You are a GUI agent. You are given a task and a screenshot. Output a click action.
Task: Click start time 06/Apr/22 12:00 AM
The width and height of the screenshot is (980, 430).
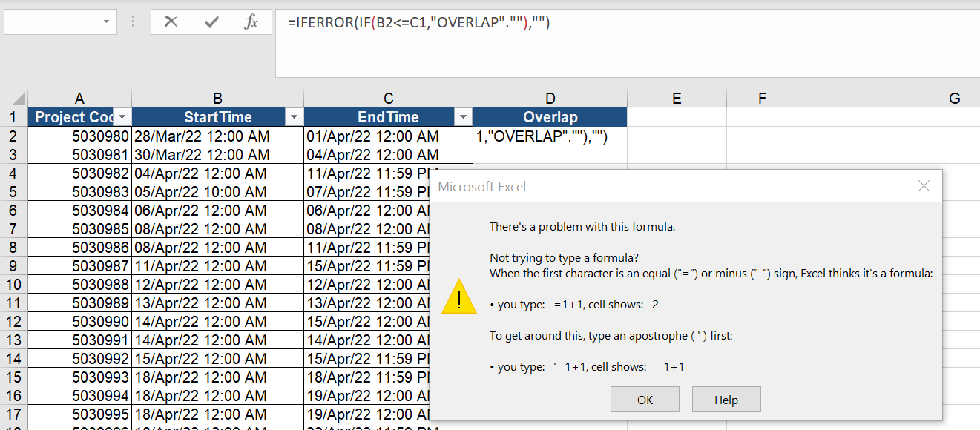coord(217,211)
